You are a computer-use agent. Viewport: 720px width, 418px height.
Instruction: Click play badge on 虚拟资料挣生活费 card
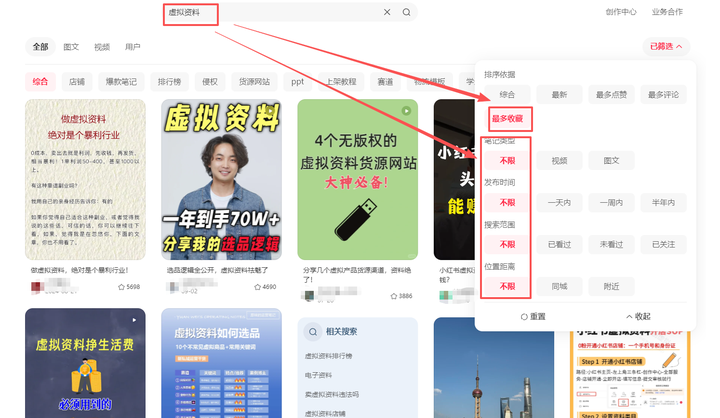pos(134,320)
